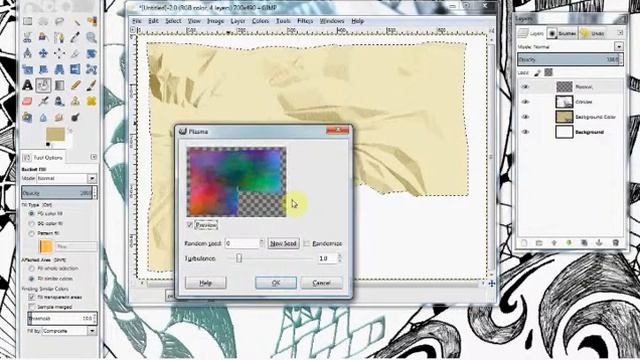Select the Scissors Select tool
640x360 pixels.
(x=27, y=37)
